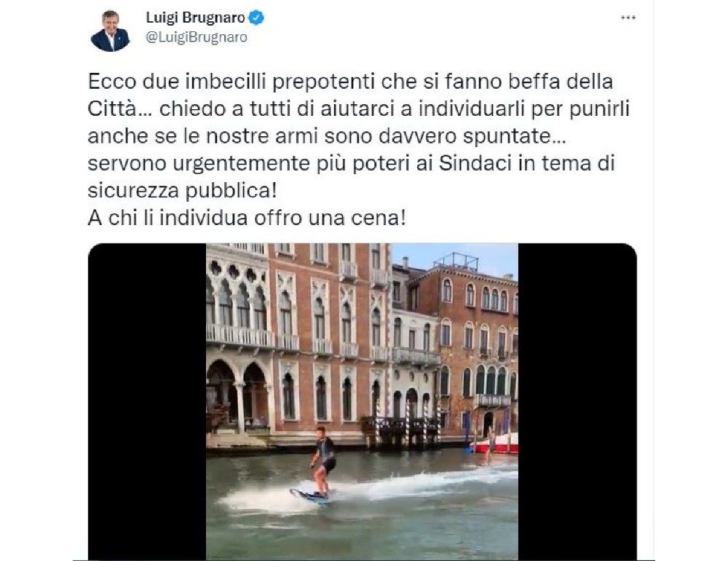Open the @LuigiBrugnaro handle link

coord(197,37)
